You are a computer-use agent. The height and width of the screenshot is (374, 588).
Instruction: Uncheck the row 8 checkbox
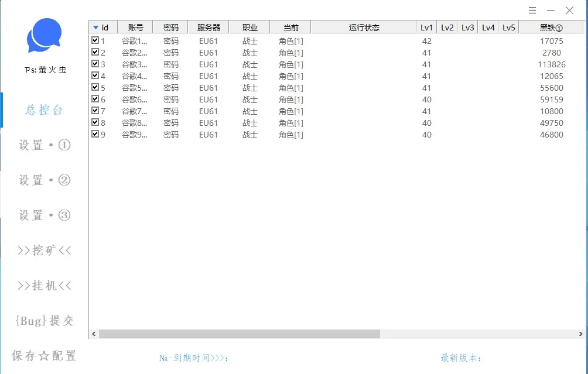pyautogui.click(x=95, y=122)
